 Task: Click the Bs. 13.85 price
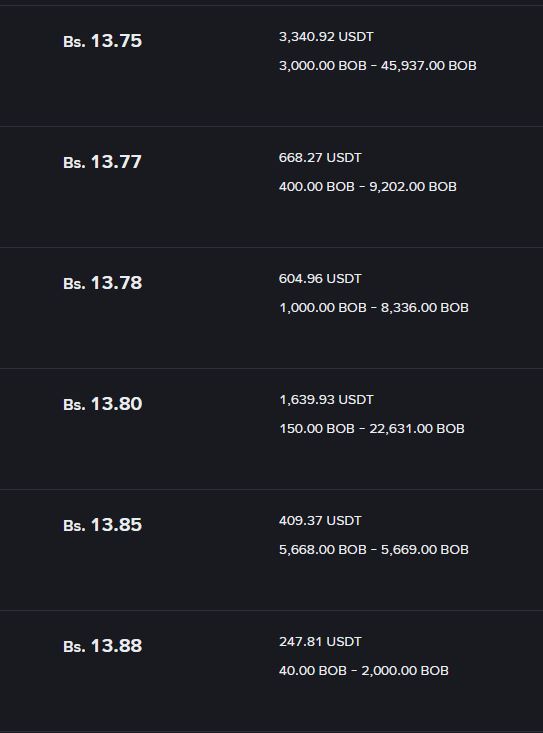tap(102, 525)
